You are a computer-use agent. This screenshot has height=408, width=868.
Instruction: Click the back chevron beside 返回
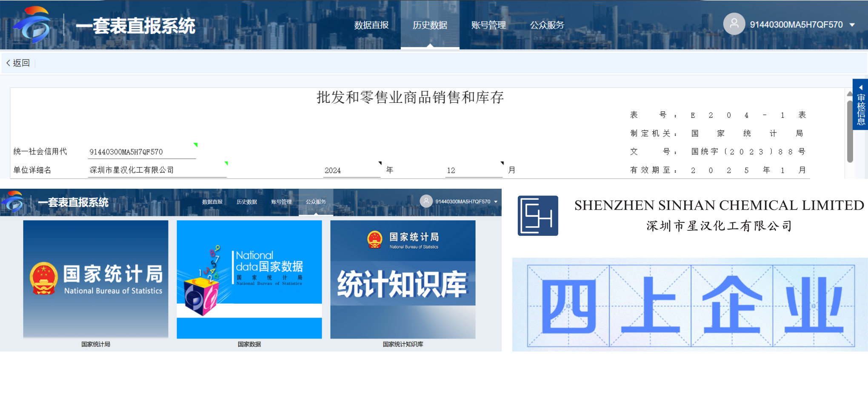(x=8, y=63)
